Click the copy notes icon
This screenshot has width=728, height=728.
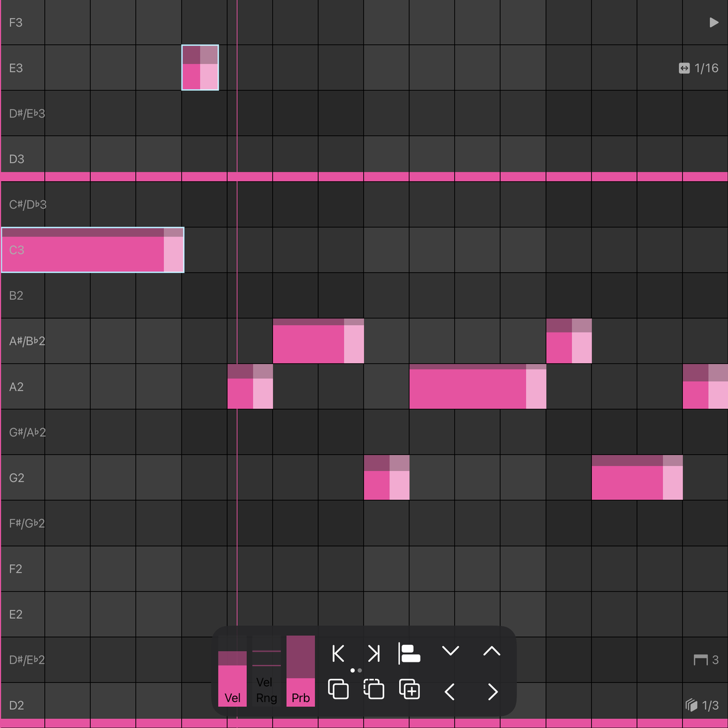click(x=339, y=689)
